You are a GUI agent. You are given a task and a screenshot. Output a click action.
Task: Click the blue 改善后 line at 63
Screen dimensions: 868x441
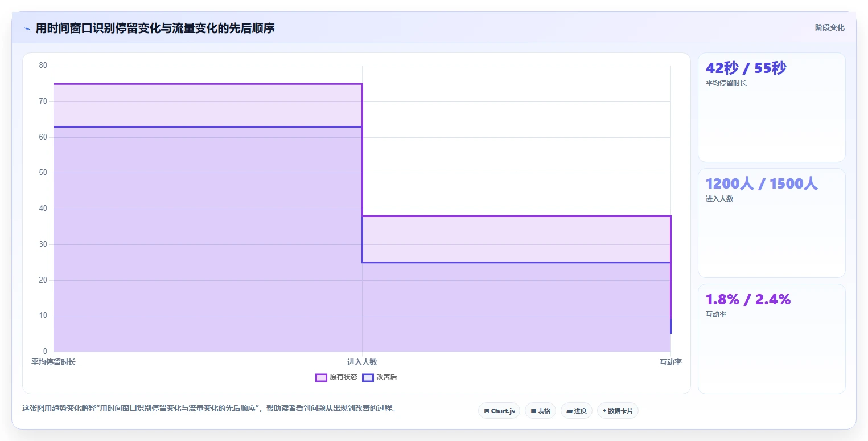point(208,126)
